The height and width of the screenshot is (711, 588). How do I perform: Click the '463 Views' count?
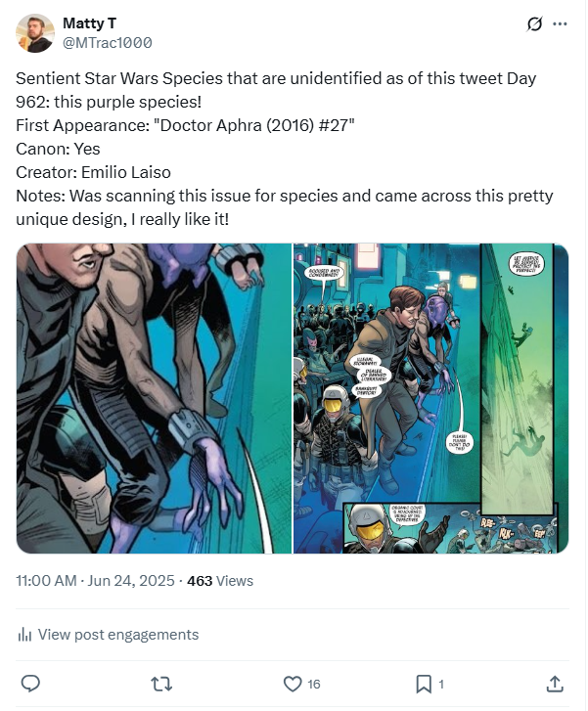(220, 581)
